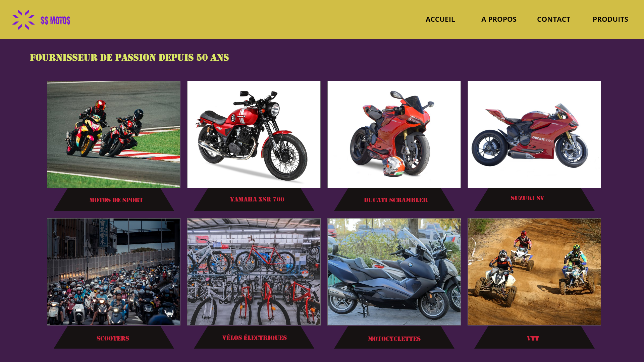Select the quad bikes dirt track photo
This screenshot has height=362, width=644.
(x=534, y=272)
